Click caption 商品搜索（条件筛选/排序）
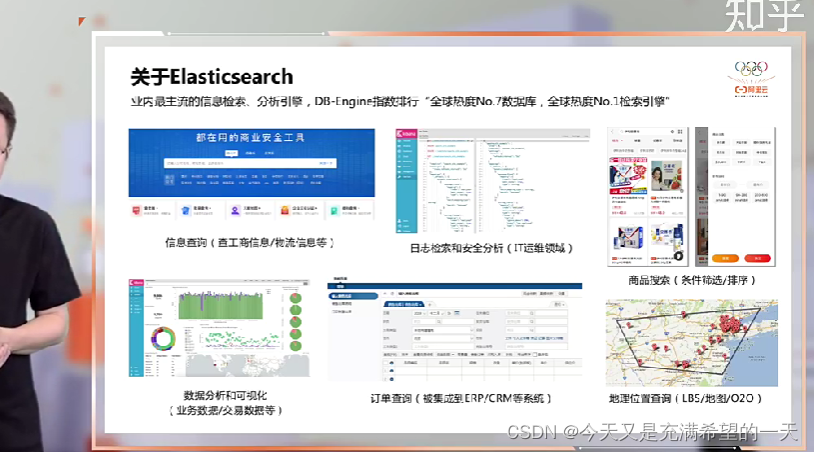 tap(691, 280)
